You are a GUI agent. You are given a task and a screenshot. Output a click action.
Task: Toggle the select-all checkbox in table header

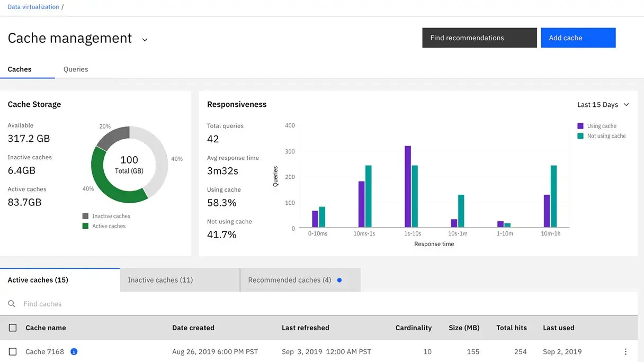(x=13, y=328)
